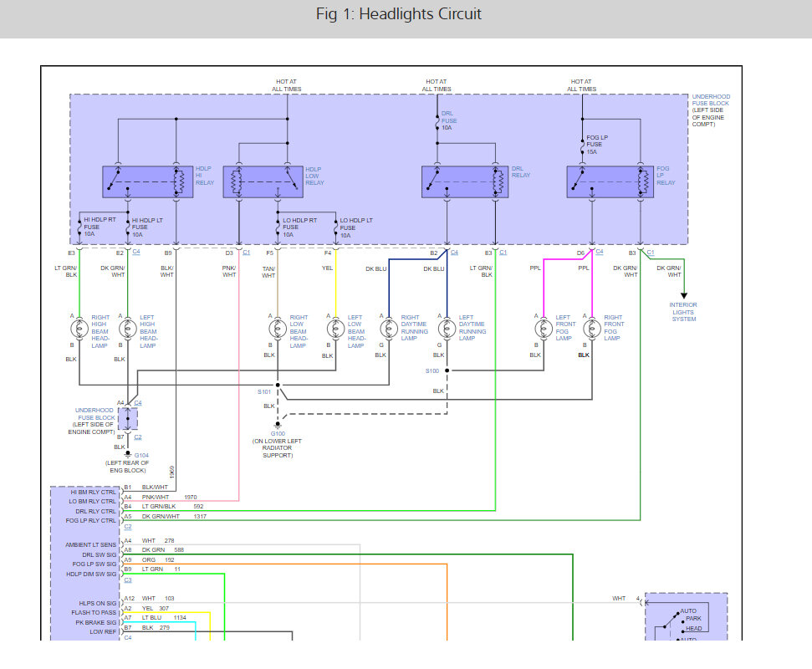Viewport: 812px width, 669px height.
Task: Open the C1 connector link beside E3
Action: pyautogui.click(x=503, y=253)
